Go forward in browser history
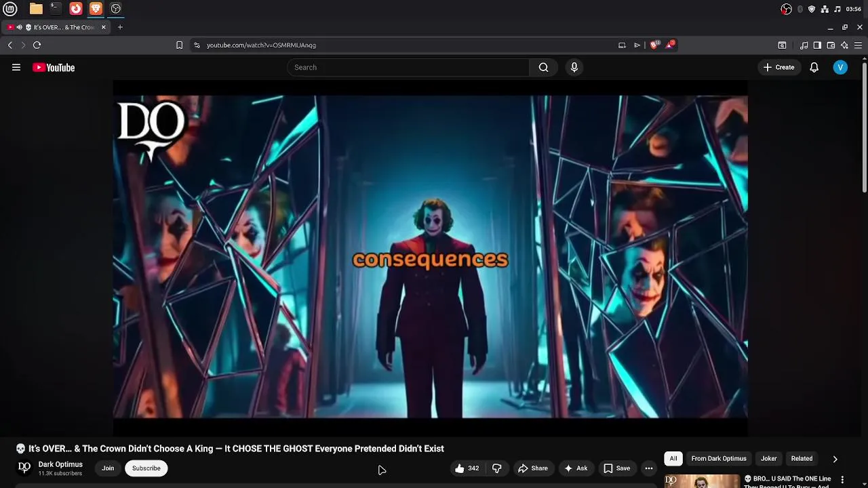Screen dimensions: 868x488 click(23, 45)
